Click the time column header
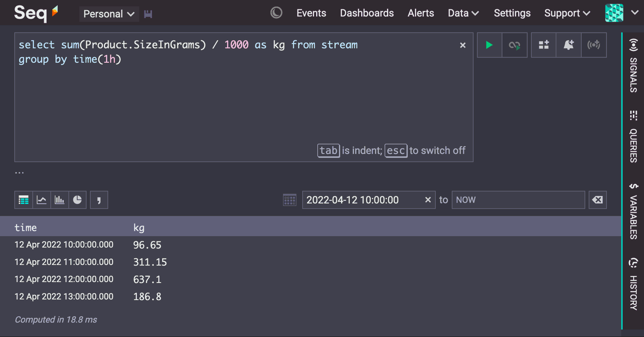Viewport: 644px width, 337px height. pyautogui.click(x=26, y=228)
